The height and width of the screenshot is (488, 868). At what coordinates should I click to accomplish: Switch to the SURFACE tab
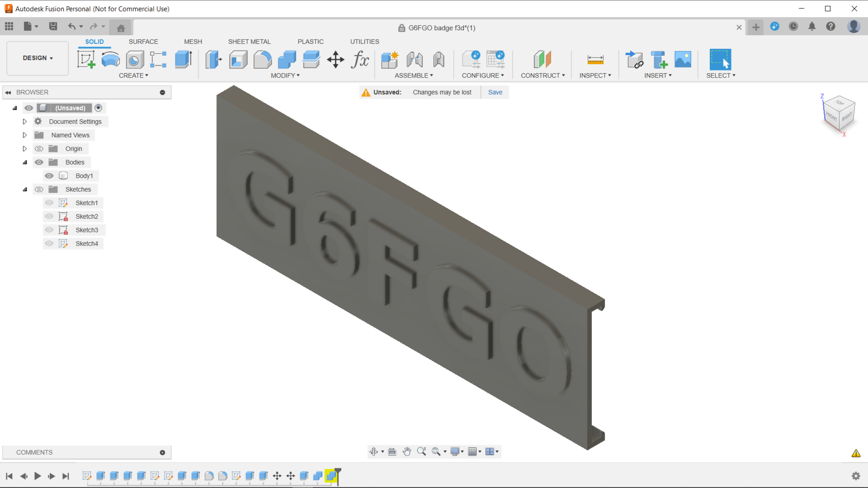[x=143, y=41]
